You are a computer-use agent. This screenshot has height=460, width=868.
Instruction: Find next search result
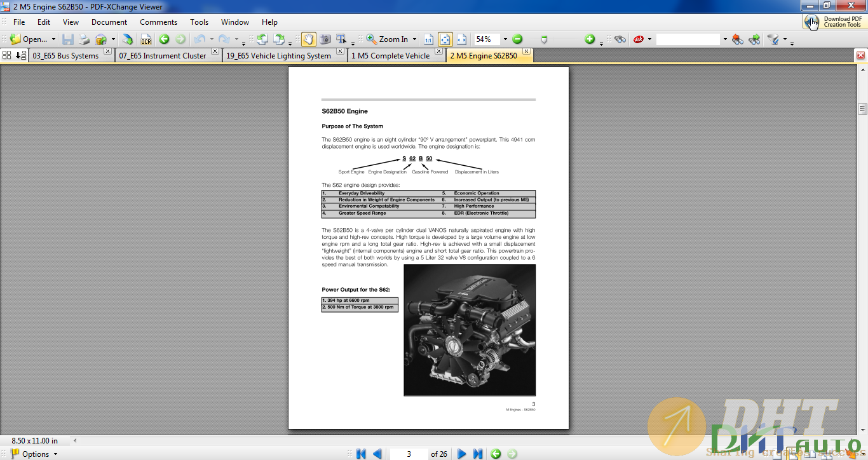point(755,39)
